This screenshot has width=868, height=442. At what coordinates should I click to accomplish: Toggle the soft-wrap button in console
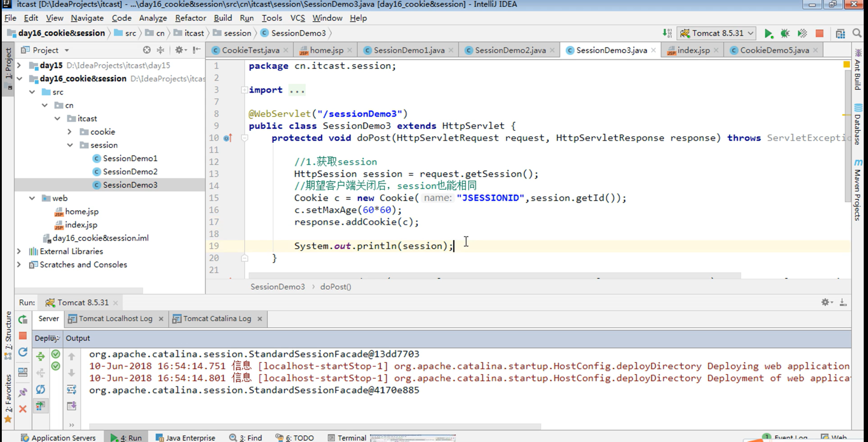71,389
